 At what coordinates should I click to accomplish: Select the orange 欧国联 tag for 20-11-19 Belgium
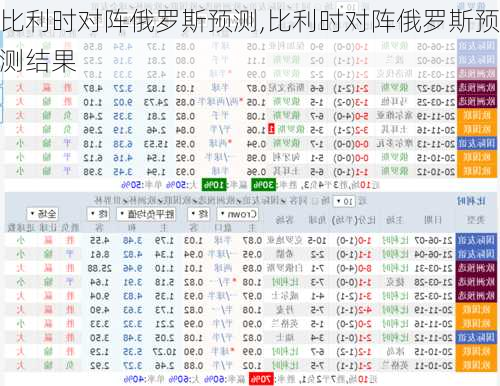(x=477, y=310)
